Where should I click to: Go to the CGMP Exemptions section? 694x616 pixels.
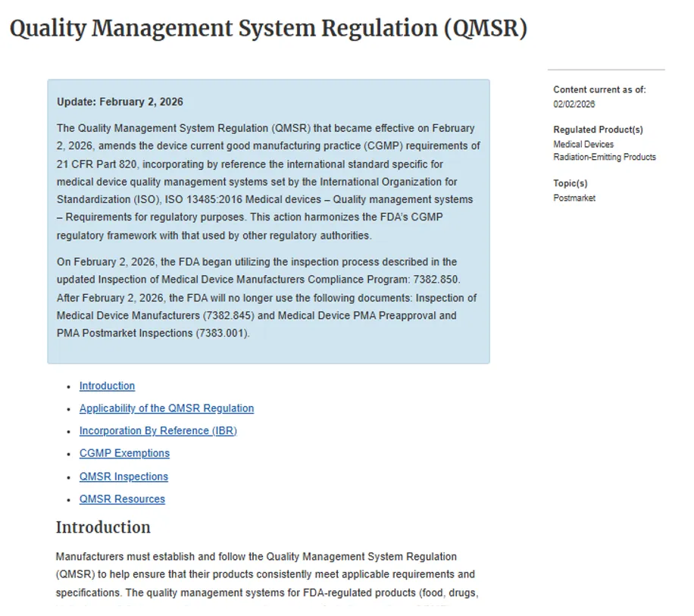click(x=124, y=453)
